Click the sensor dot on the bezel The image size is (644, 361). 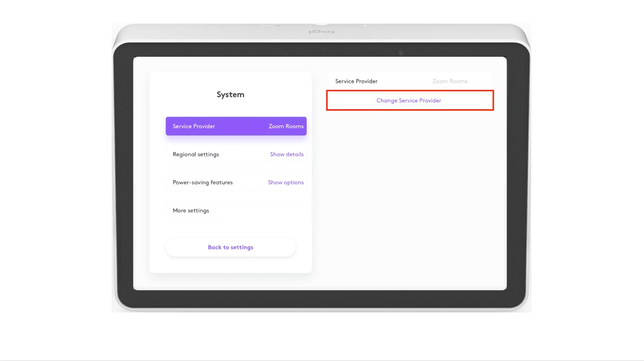(401, 53)
